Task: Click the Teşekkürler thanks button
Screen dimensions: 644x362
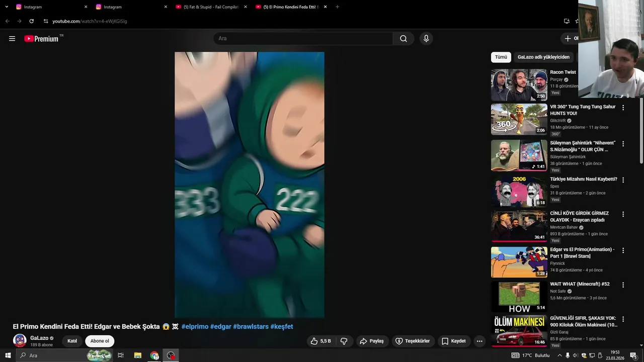Action: tap(413, 341)
